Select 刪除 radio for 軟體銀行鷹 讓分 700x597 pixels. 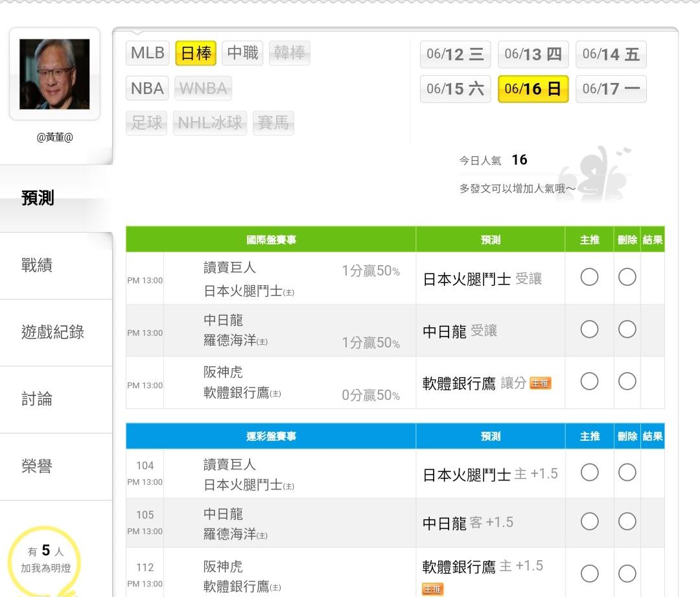coord(627,382)
